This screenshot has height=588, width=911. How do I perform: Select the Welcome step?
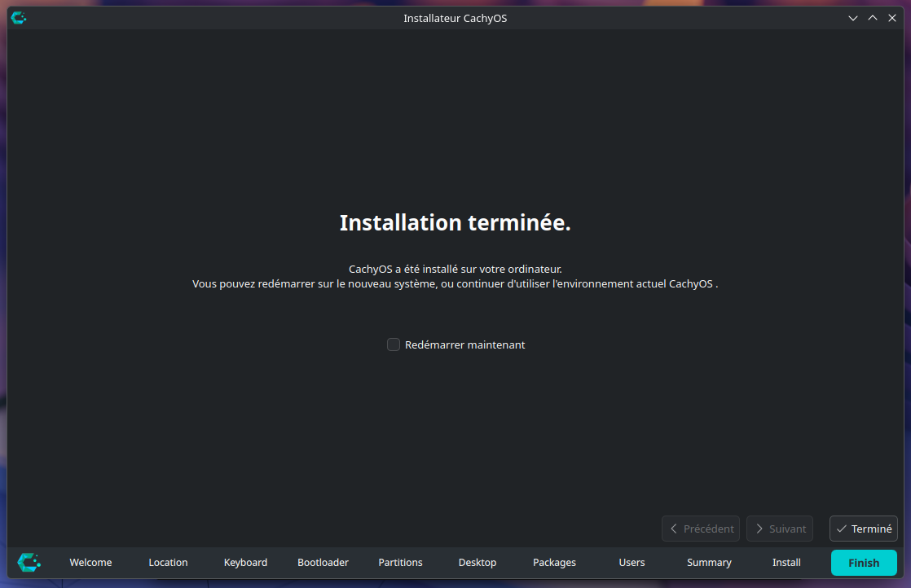[90, 563]
